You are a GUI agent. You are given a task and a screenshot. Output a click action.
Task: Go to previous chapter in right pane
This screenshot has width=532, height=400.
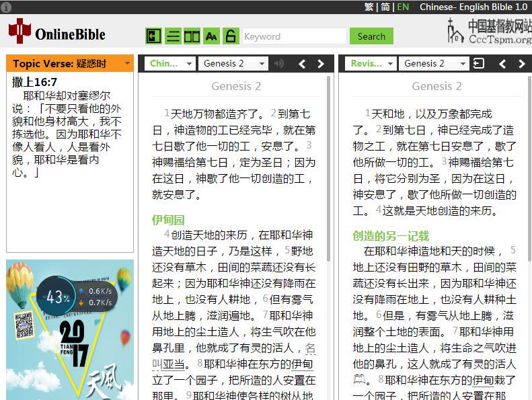click(502, 63)
